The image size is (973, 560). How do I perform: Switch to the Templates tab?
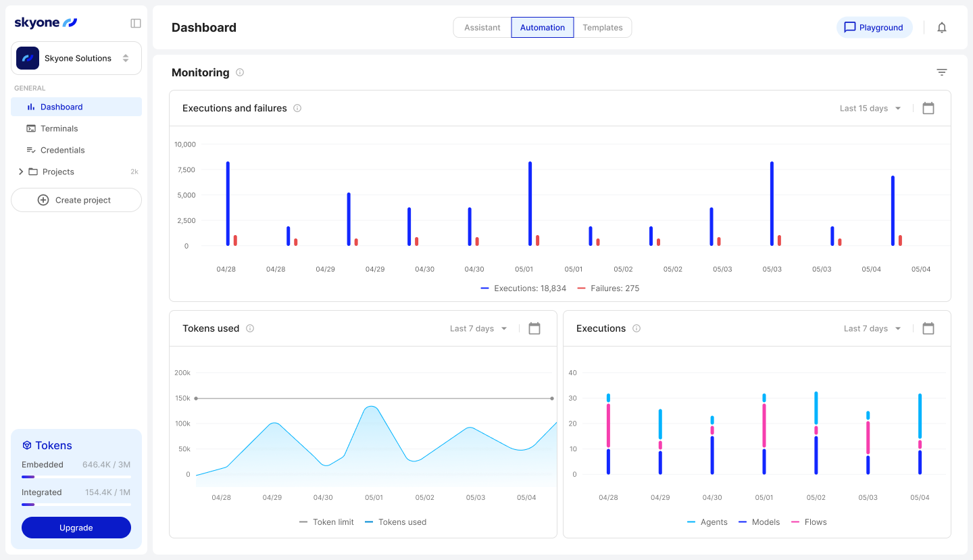(602, 28)
